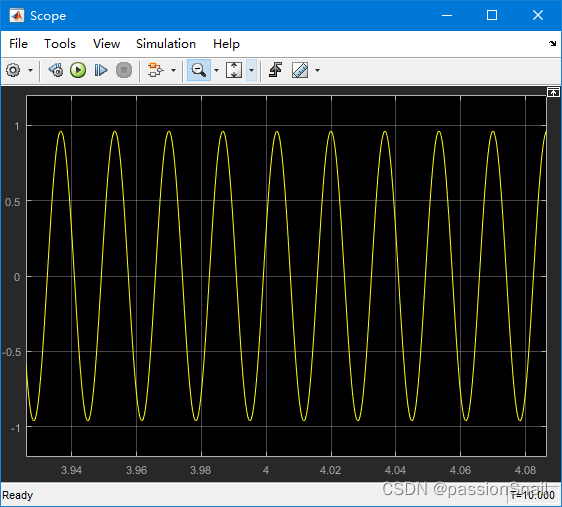Click the x-axis label 3.94
Viewport: 562px width, 507px height.
[x=71, y=470]
